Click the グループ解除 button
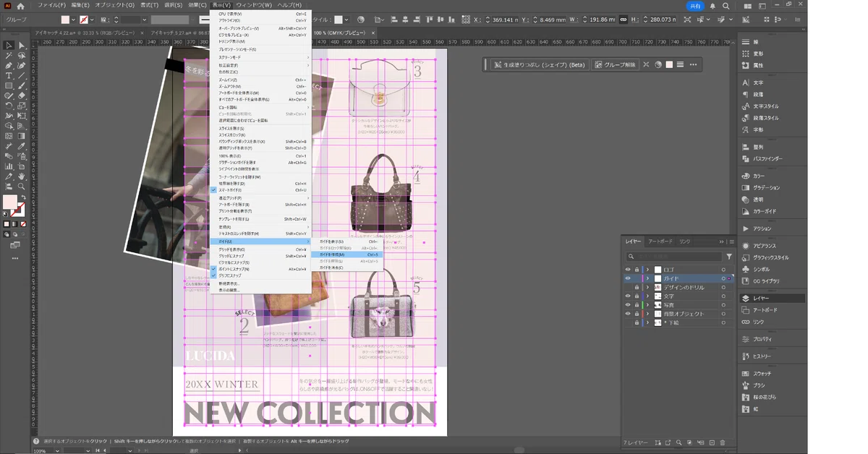This screenshot has width=868, height=454. coord(615,64)
